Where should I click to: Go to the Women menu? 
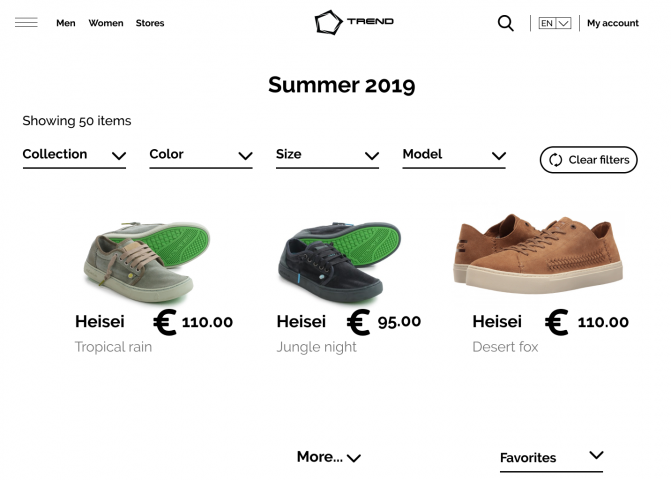pos(106,23)
